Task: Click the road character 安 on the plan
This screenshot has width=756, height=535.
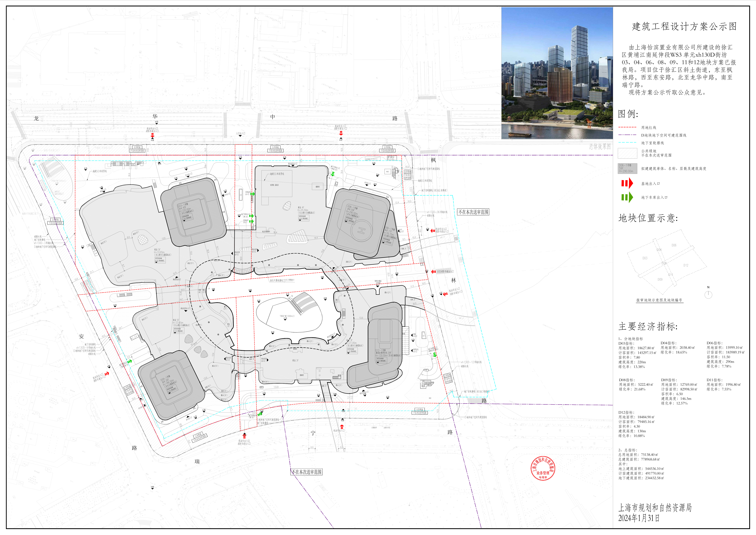Action: [81, 336]
